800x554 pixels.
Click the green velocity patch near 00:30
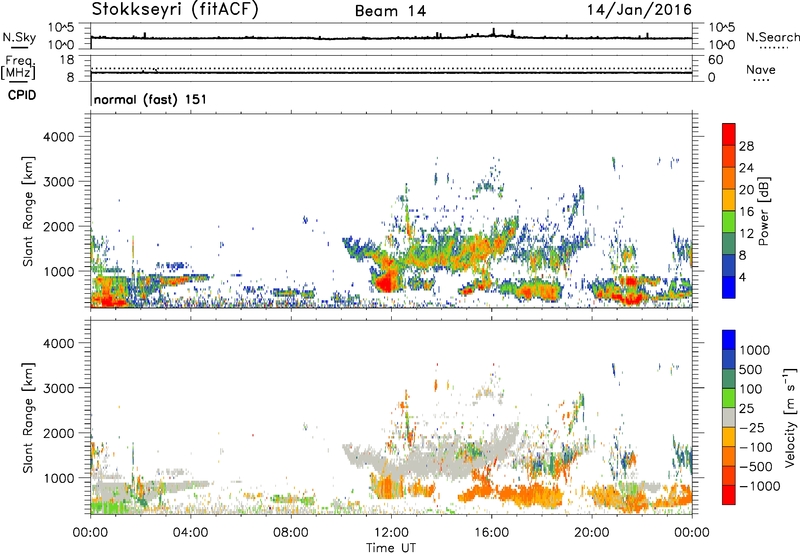click(x=110, y=506)
